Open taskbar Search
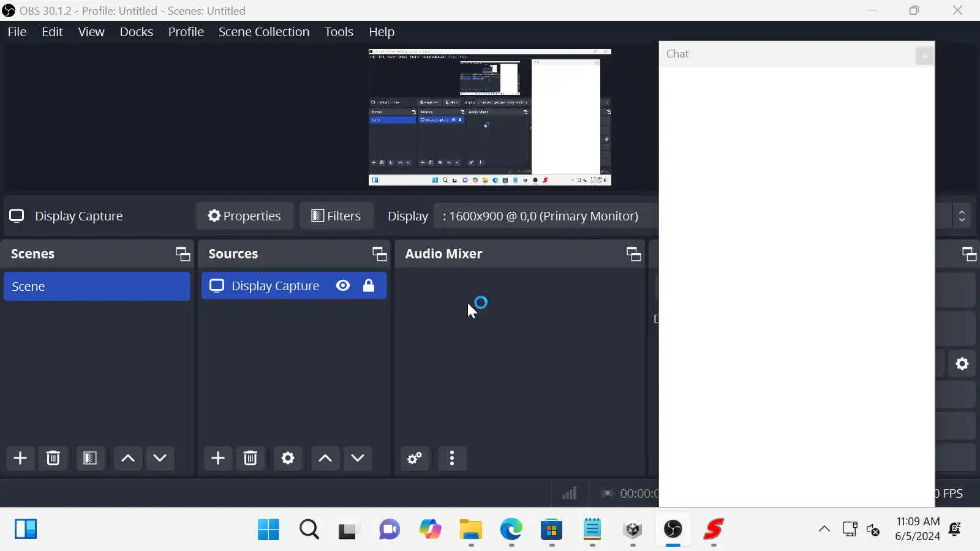The height and width of the screenshot is (551, 980). (x=309, y=530)
